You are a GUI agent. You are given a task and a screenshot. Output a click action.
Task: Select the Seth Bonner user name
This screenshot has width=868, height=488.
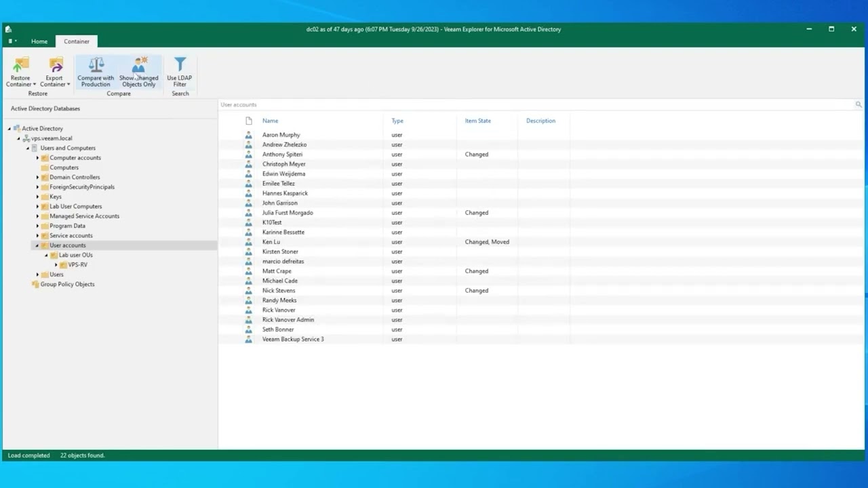coord(278,329)
